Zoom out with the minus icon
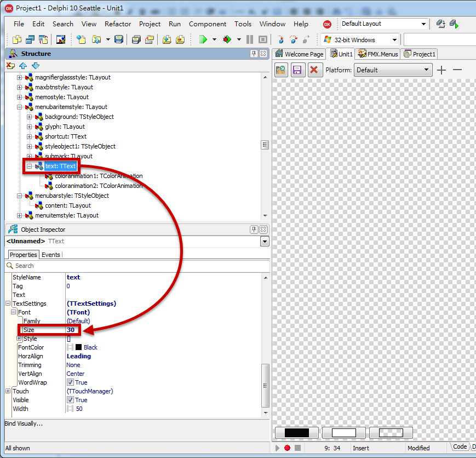Screen dimensions: 476x458 tap(457, 70)
